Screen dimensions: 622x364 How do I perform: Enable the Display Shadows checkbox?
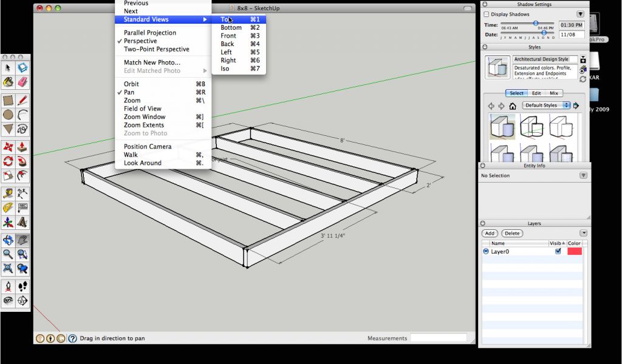tap(487, 14)
